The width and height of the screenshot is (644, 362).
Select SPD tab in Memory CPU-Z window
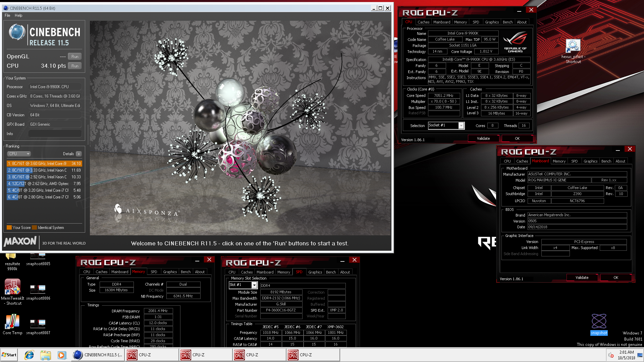click(x=154, y=272)
